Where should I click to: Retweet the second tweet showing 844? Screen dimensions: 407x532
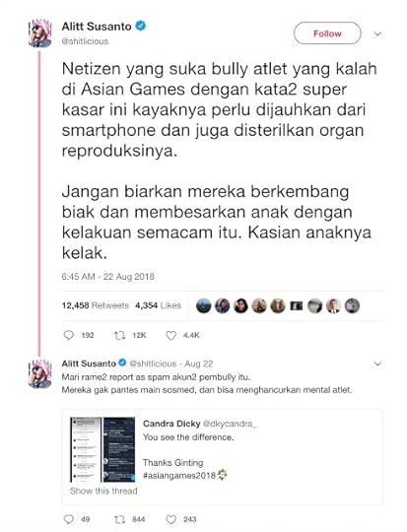click(119, 519)
